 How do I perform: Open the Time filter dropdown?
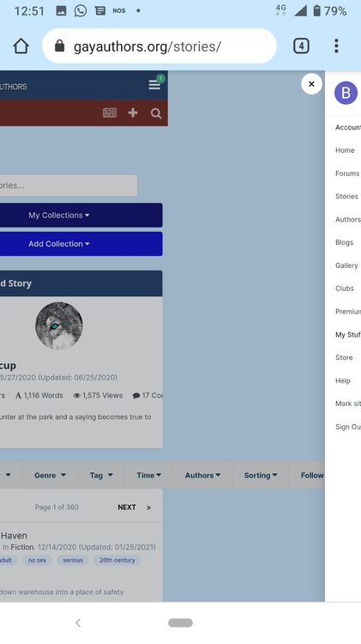(149, 475)
